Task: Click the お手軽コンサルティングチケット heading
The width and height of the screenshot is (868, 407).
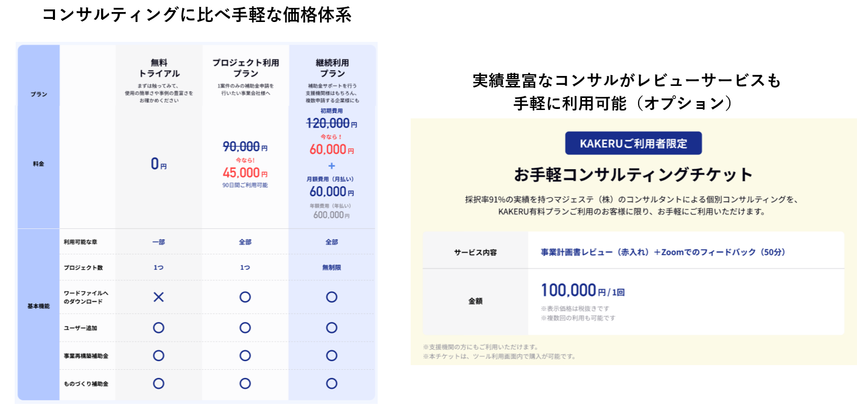Action: pyautogui.click(x=633, y=174)
